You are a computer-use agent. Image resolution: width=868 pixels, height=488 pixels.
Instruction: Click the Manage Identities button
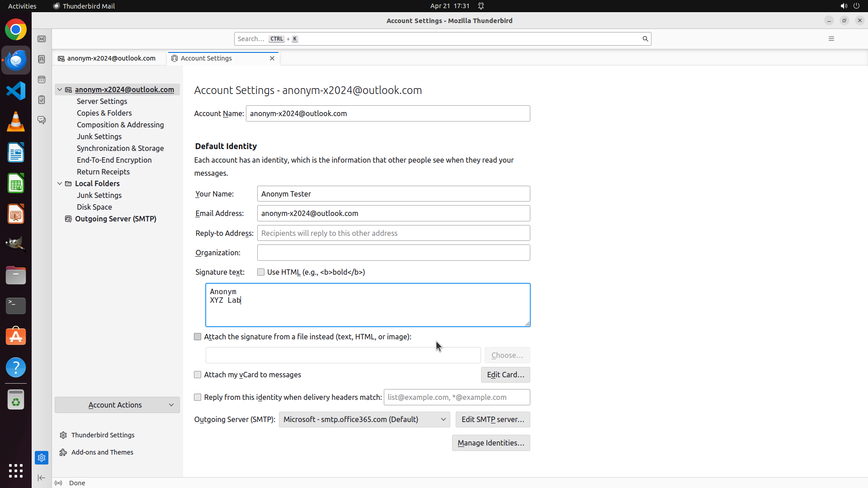491,443
